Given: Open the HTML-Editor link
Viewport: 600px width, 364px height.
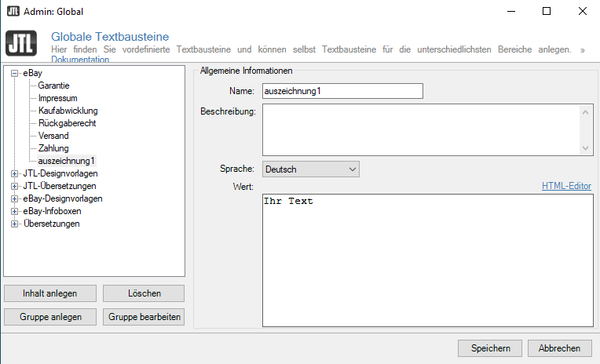Looking at the screenshot, I should coord(566,186).
